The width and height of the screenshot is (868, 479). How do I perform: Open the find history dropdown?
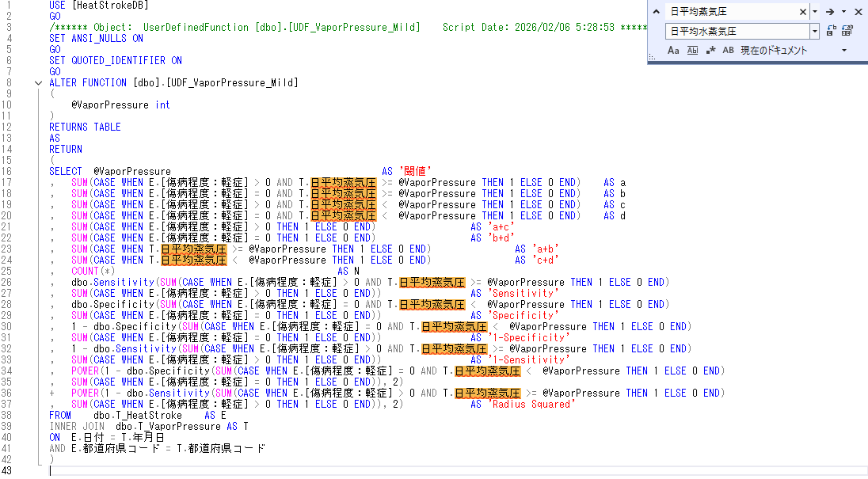(x=815, y=12)
